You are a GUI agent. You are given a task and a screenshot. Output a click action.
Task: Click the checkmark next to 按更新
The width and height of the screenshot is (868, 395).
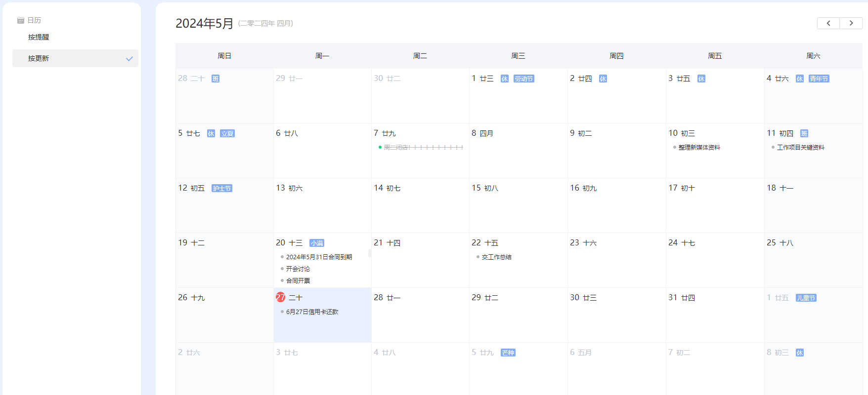[130, 59]
